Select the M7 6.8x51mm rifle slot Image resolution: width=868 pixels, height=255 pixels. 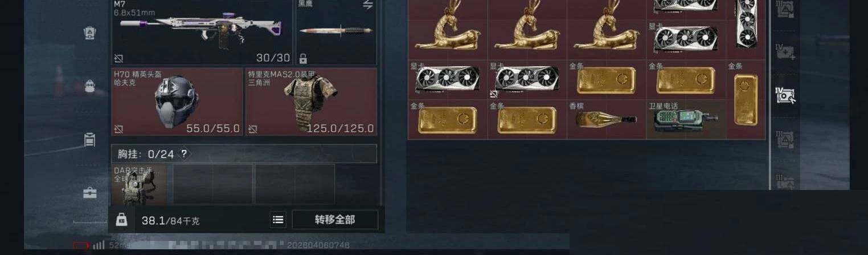point(202,32)
